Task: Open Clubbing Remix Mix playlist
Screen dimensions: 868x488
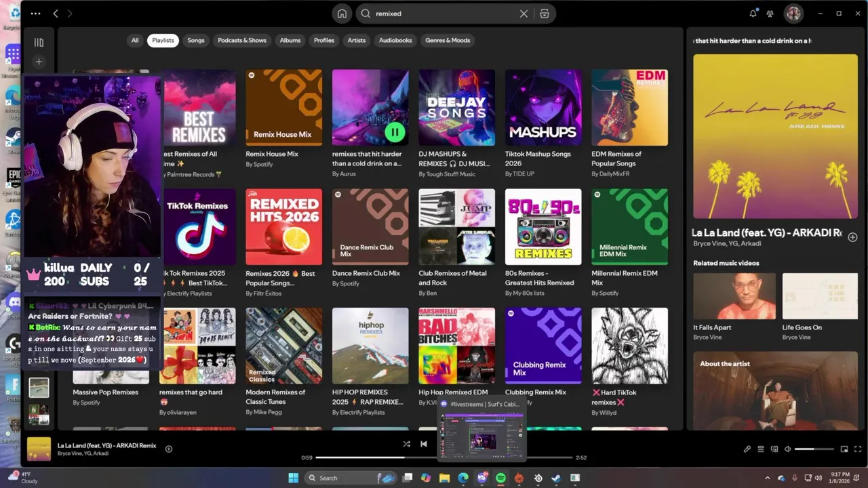Action: coord(543,346)
